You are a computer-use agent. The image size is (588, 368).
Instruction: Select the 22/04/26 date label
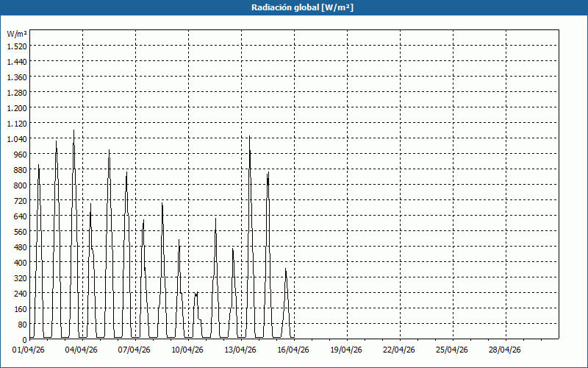pos(399,350)
